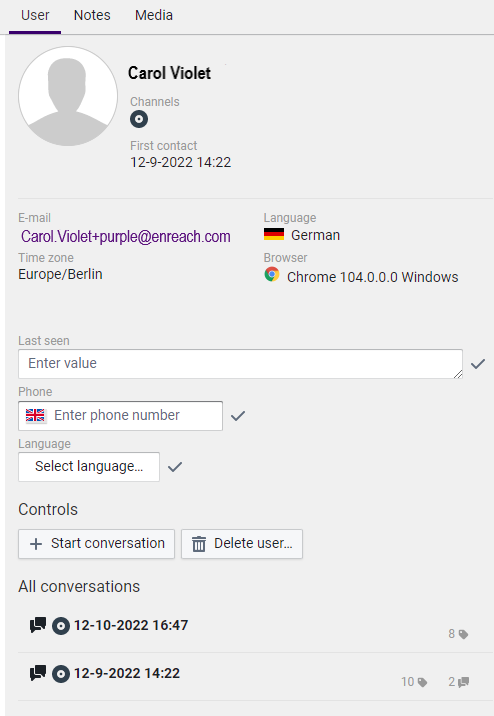Image resolution: width=494 pixels, height=716 pixels.
Task: Switch to the Media tab
Action: (x=154, y=16)
